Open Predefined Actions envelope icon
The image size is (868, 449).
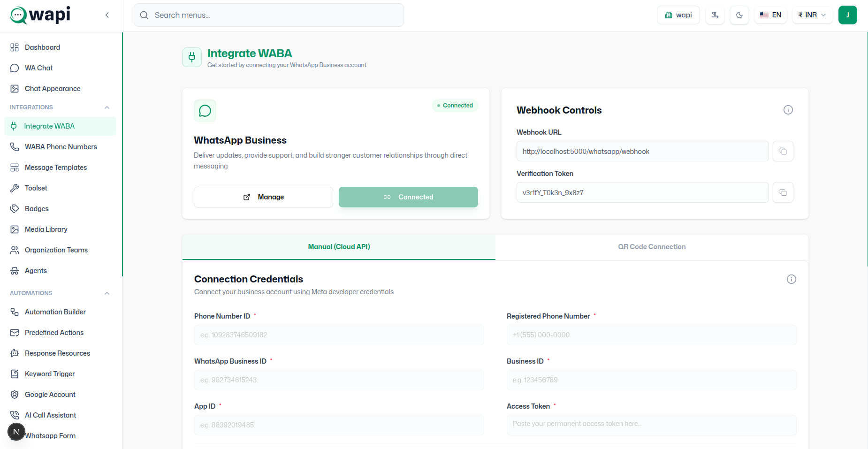coord(15,333)
